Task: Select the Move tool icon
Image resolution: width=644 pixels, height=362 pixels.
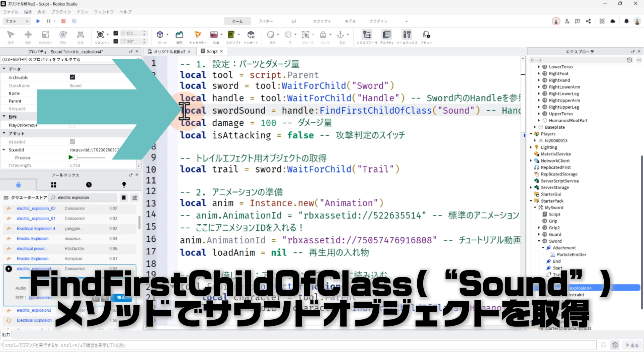Action: click(28, 35)
